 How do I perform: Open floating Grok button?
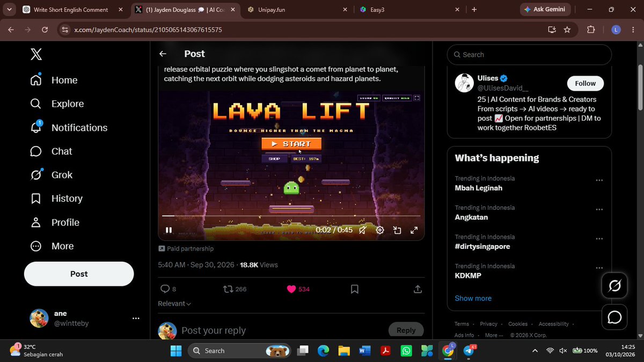tap(614, 286)
